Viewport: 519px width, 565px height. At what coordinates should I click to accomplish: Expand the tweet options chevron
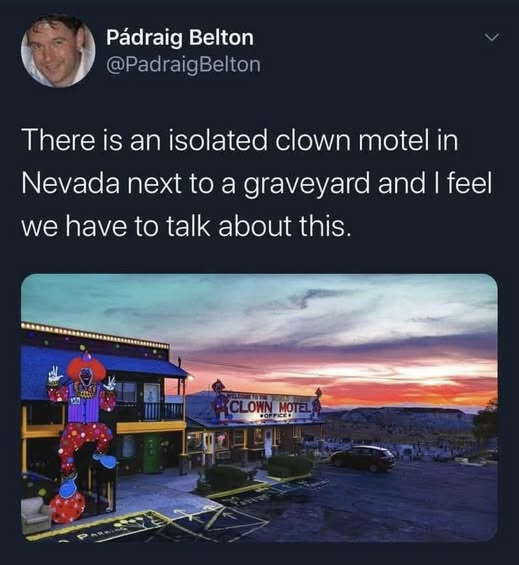click(492, 37)
